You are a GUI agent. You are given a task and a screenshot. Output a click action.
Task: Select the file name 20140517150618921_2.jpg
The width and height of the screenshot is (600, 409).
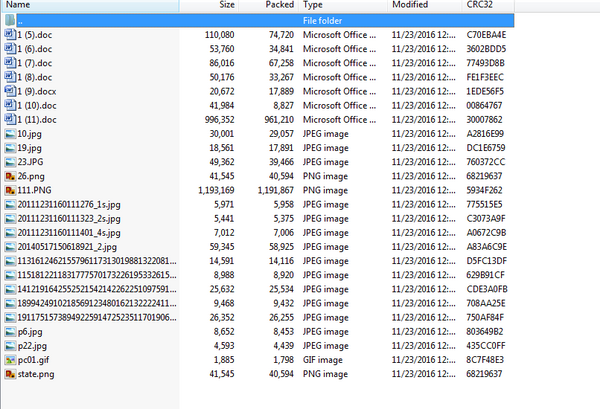click(x=67, y=247)
